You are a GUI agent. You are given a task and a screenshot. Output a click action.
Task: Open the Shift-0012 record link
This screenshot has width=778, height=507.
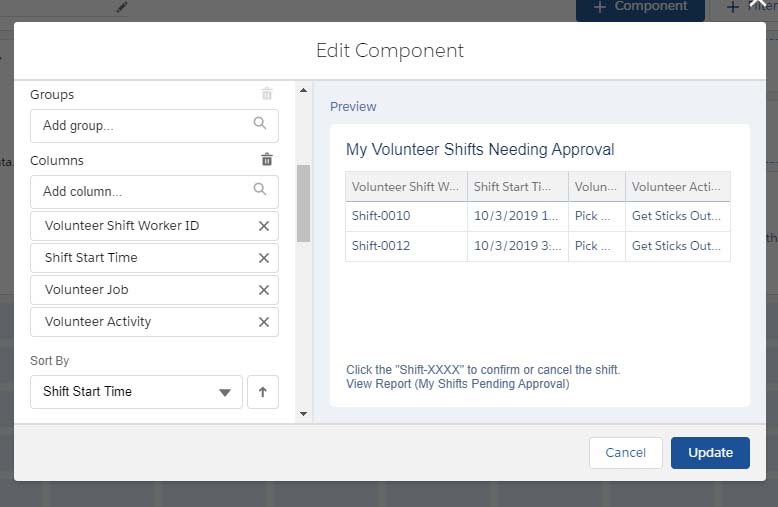click(x=381, y=246)
